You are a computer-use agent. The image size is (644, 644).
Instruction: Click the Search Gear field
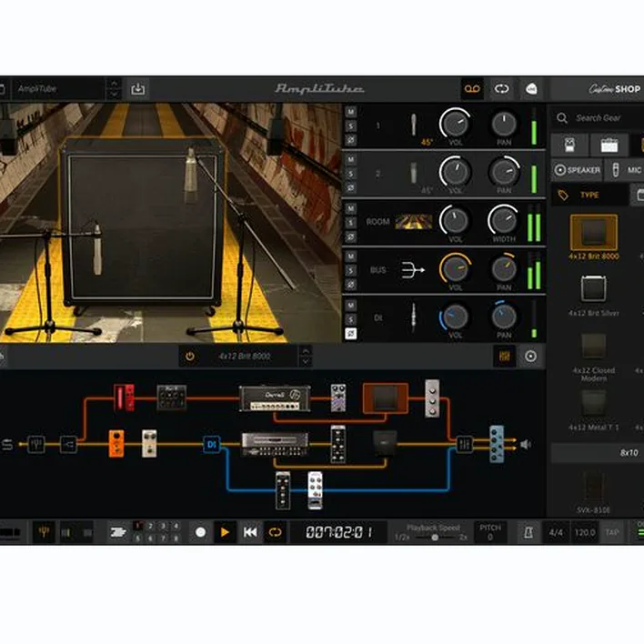tap(598, 118)
